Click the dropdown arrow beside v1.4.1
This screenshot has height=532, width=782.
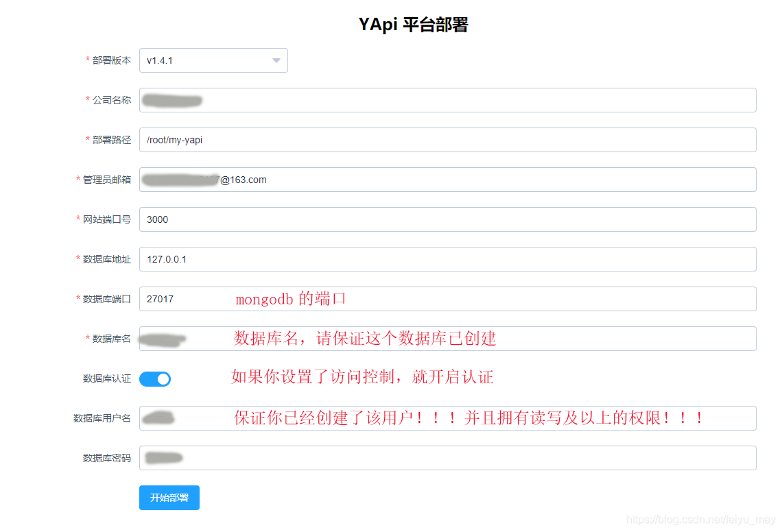coord(276,60)
